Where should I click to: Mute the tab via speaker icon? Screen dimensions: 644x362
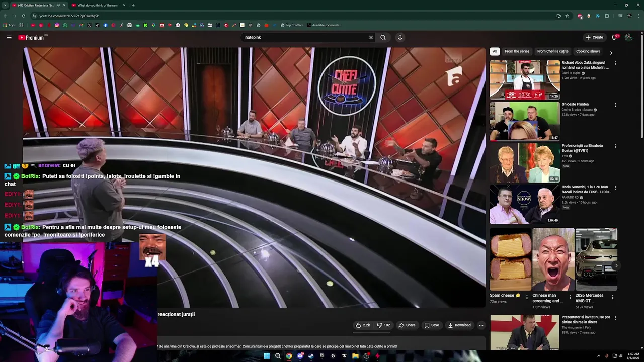coord(58,5)
